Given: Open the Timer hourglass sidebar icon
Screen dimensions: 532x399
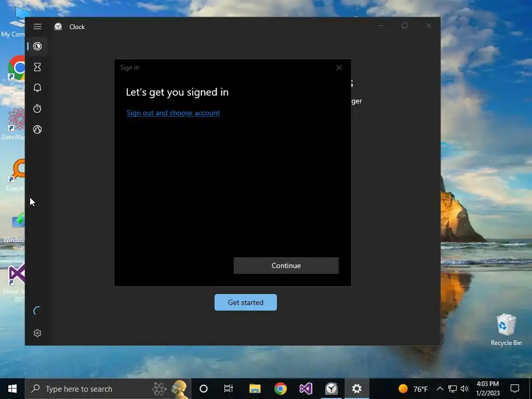Looking at the screenshot, I should click(37, 67).
